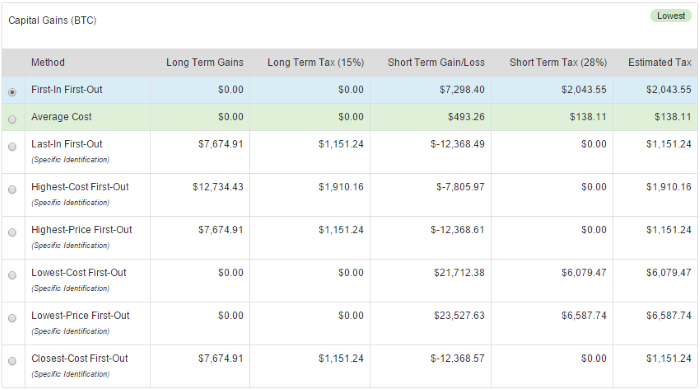
Task: Select the Average Cost radio button
Action: point(12,119)
